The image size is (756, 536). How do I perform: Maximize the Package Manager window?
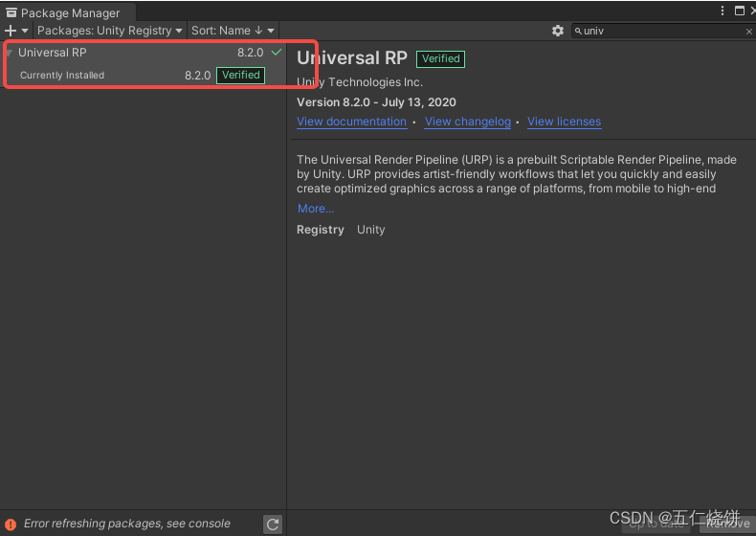coord(739,11)
